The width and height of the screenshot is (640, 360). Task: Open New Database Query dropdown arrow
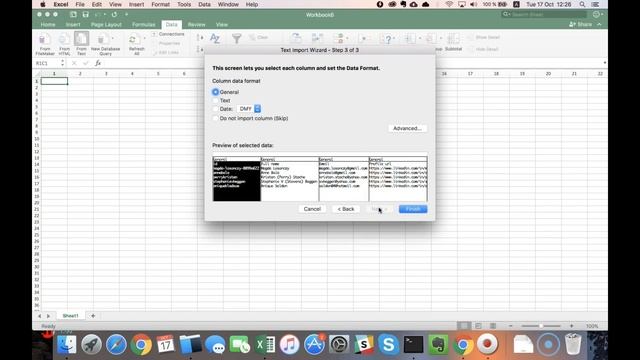[x=112, y=39]
